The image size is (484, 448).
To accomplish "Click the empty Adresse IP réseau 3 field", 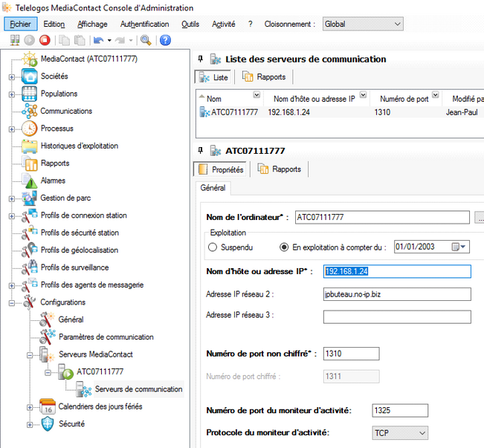I will coord(397,317).
